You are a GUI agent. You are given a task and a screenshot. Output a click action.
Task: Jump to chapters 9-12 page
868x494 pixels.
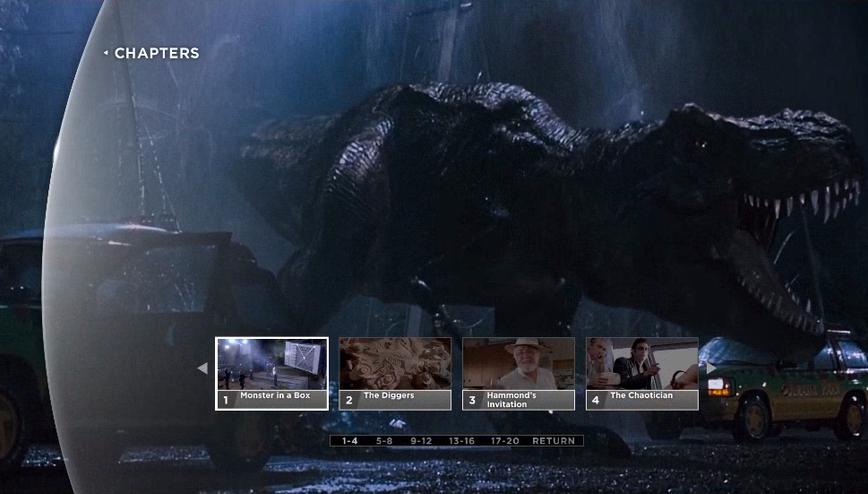(421, 441)
